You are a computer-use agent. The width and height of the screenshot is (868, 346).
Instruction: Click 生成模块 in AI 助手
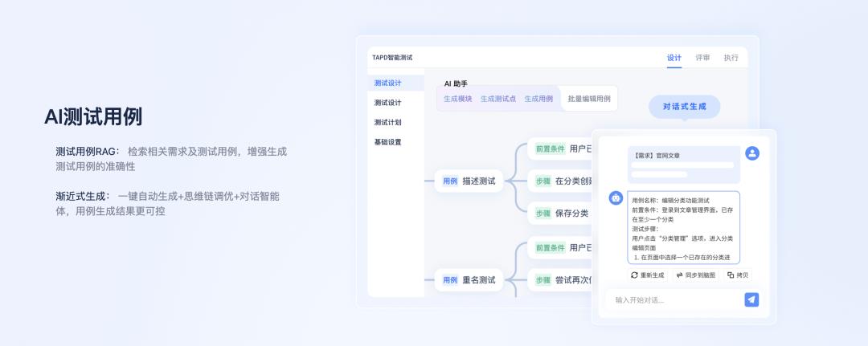(458, 99)
